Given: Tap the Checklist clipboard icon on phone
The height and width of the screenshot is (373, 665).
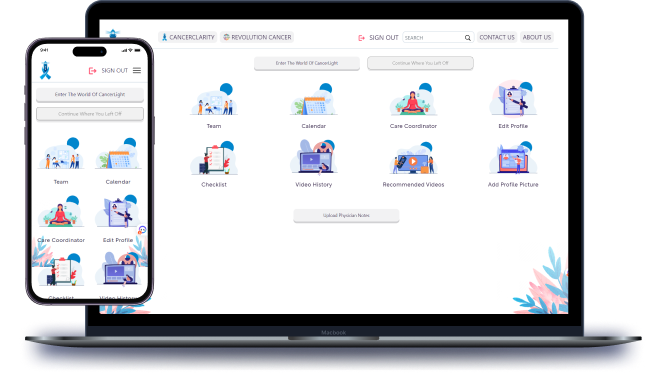Looking at the screenshot, I should 61,270.
